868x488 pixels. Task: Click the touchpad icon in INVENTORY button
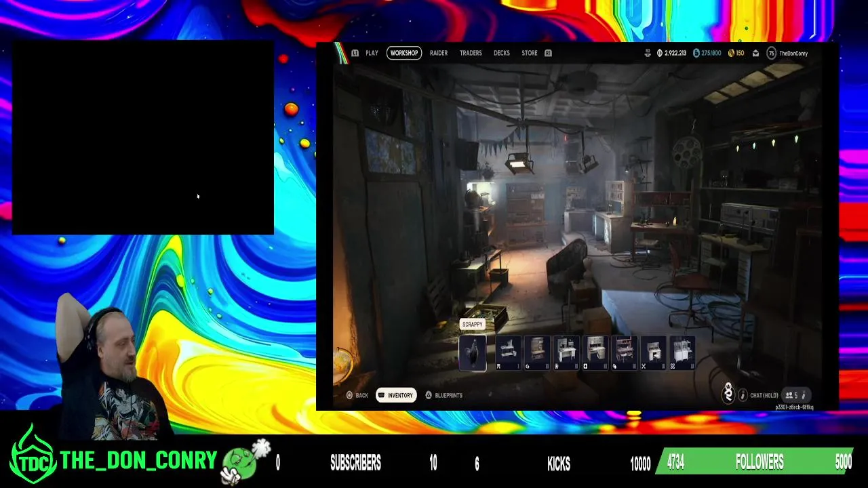tap(382, 395)
